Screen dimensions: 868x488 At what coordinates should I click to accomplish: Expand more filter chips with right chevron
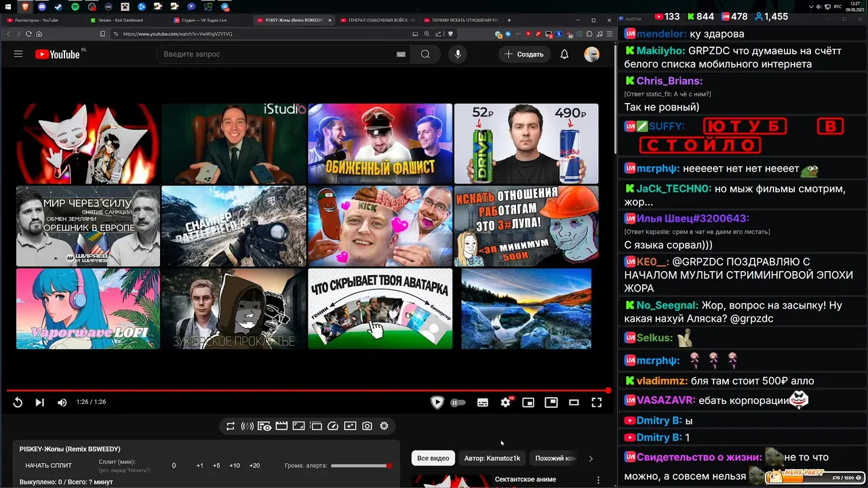591,459
